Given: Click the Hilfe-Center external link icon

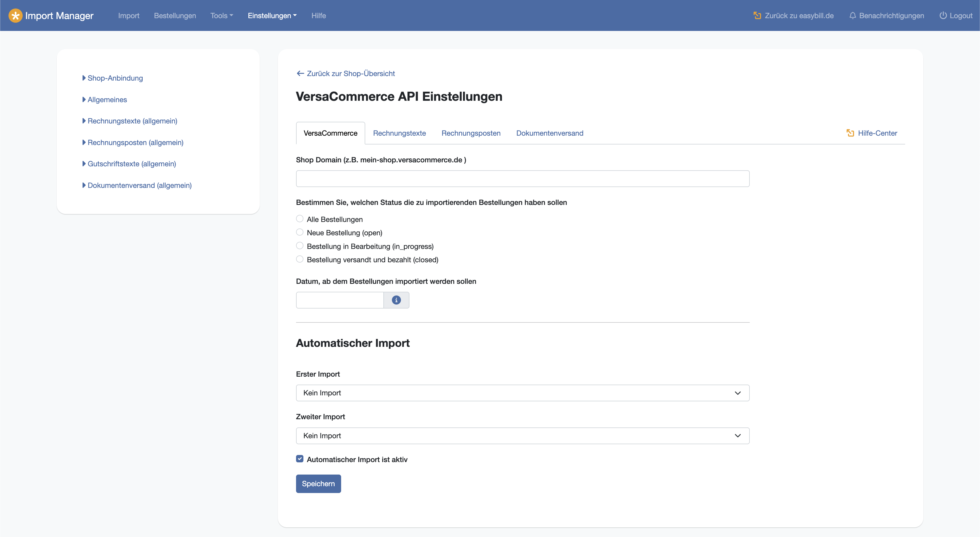Looking at the screenshot, I should (850, 133).
